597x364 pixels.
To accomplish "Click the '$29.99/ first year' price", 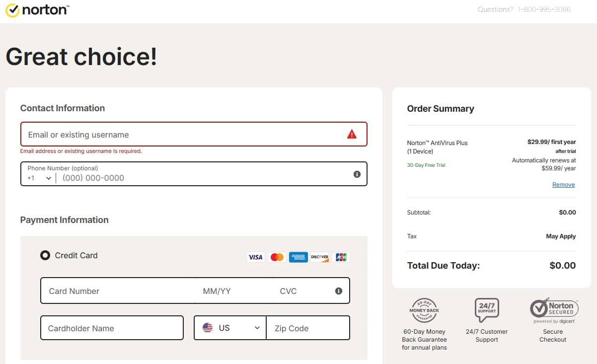I will [x=551, y=142].
